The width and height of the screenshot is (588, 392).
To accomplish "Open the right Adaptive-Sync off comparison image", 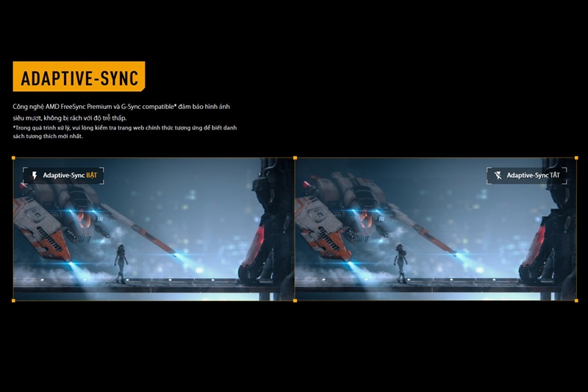I will click(x=436, y=229).
